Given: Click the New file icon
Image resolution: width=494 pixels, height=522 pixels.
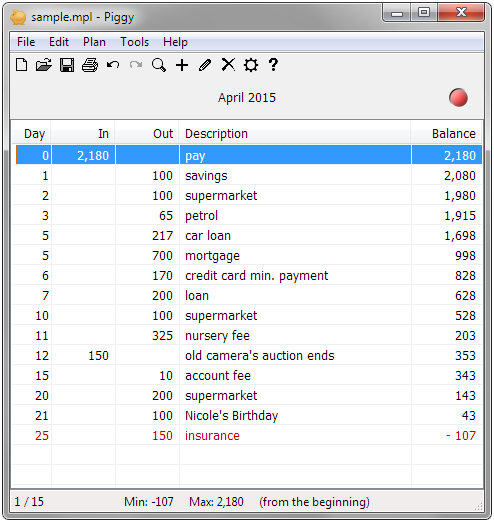Looking at the screenshot, I should click(22, 65).
